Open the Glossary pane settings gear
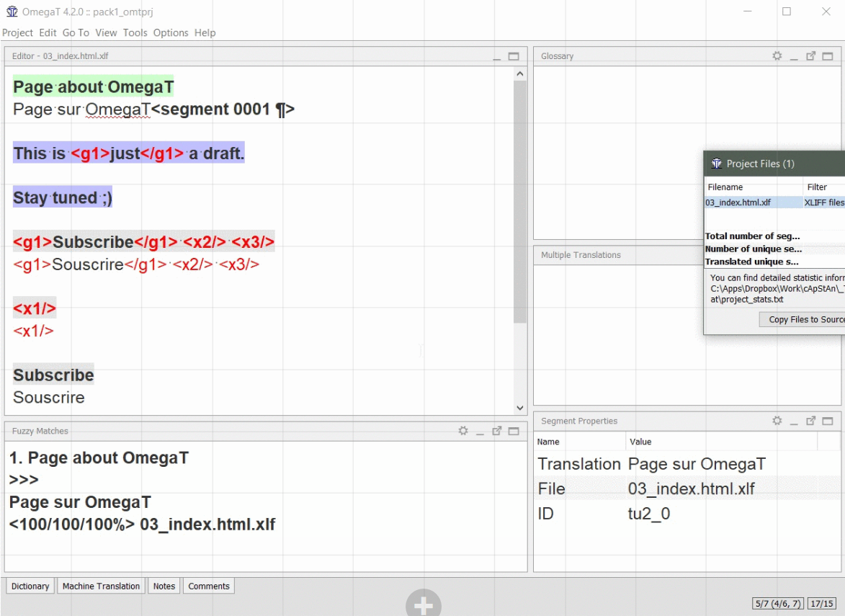The width and height of the screenshot is (845, 616). pos(777,55)
